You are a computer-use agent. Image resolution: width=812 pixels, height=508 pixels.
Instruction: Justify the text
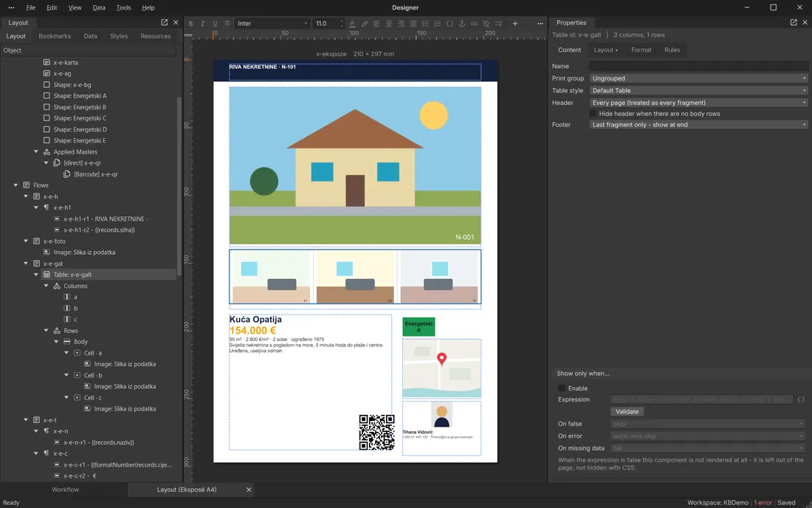413,24
